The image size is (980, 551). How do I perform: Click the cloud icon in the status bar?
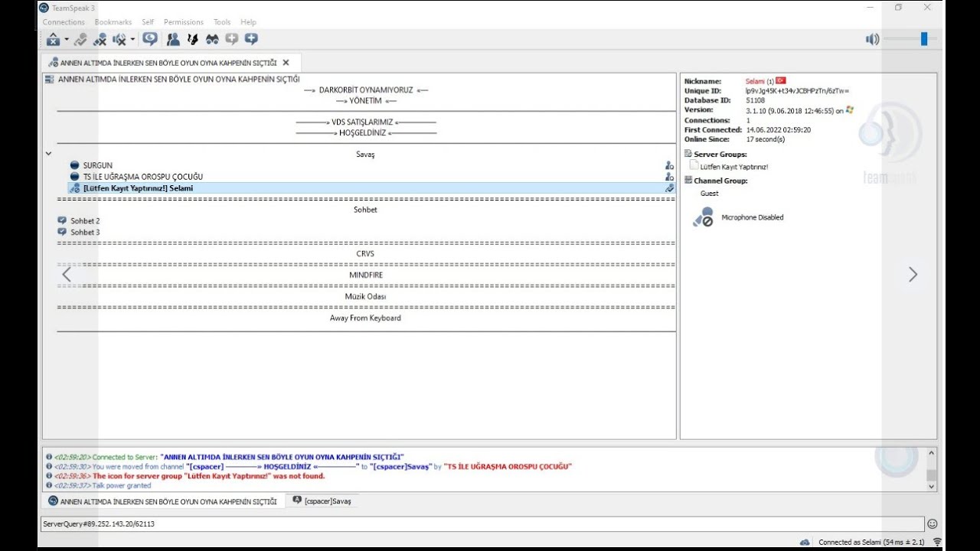tap(805, 542)
